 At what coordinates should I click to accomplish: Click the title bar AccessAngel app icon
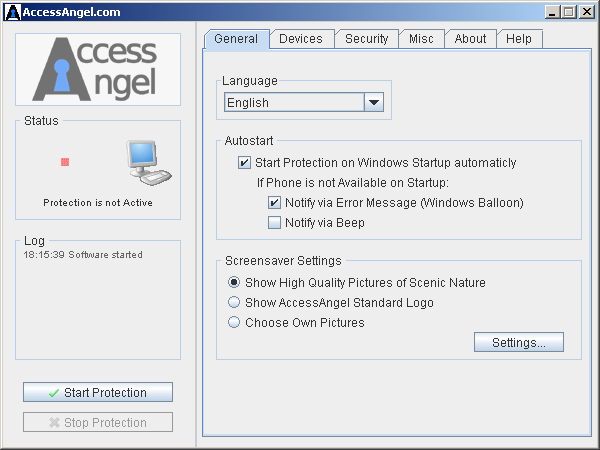[13, 12]
